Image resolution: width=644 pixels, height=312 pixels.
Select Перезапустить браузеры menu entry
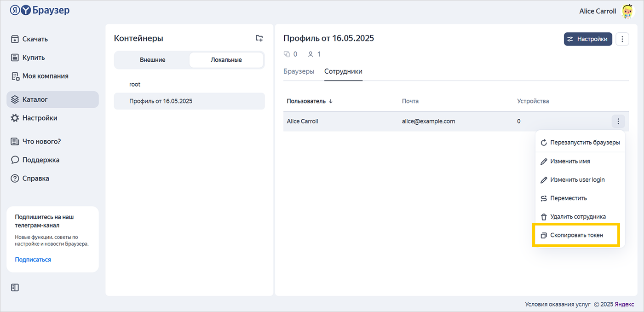pyautogui.click(x=580, y=143)
